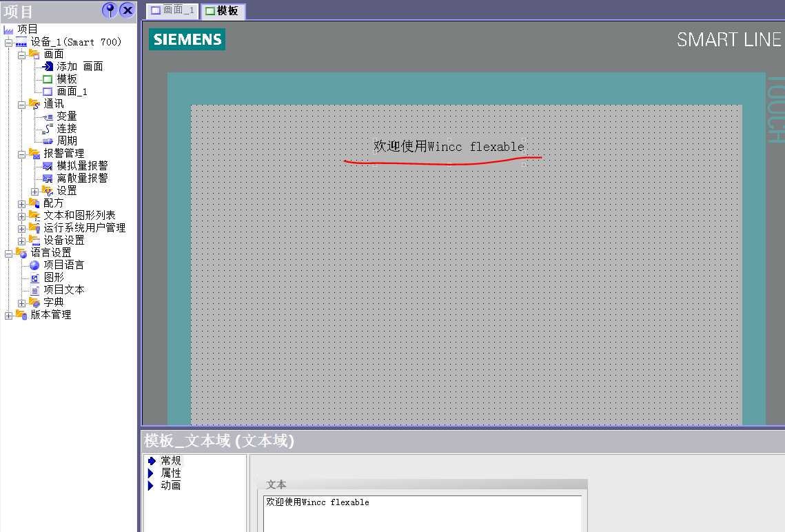This screenshot has height=532, width=785.
Task: Open 周期 in the project tree
Action: coord(67,141)
